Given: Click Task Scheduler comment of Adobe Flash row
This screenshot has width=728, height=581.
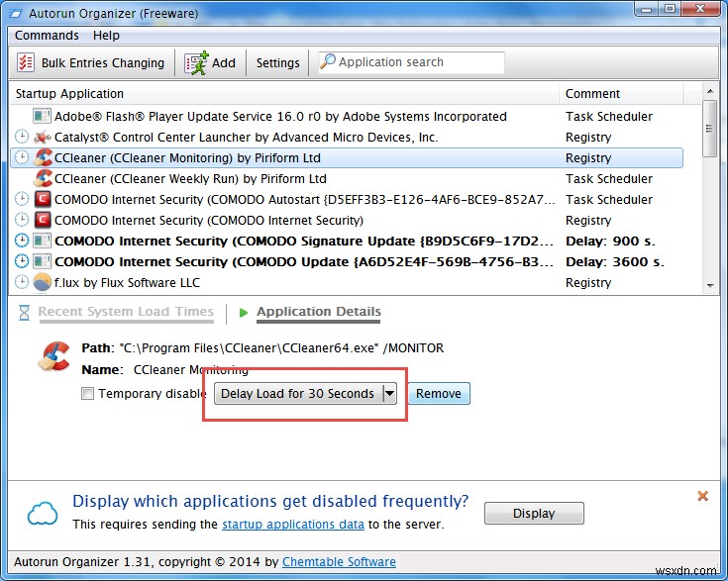Looking at the screenshot, I should pos(609,117).
